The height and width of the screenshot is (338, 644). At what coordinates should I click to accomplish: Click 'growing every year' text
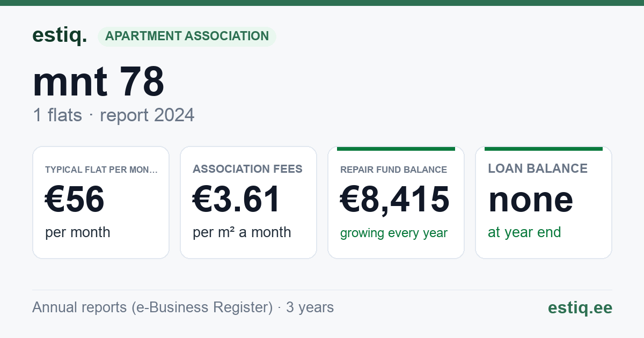pos(394,233)
